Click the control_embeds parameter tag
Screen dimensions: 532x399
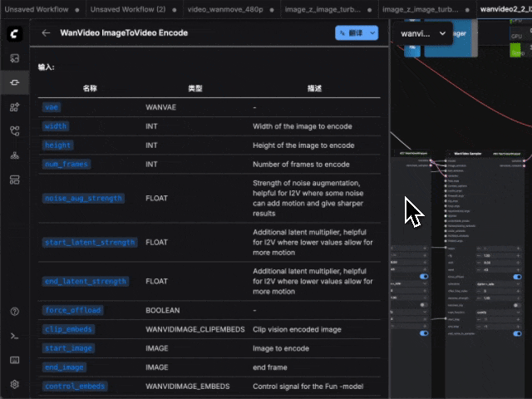75,386
